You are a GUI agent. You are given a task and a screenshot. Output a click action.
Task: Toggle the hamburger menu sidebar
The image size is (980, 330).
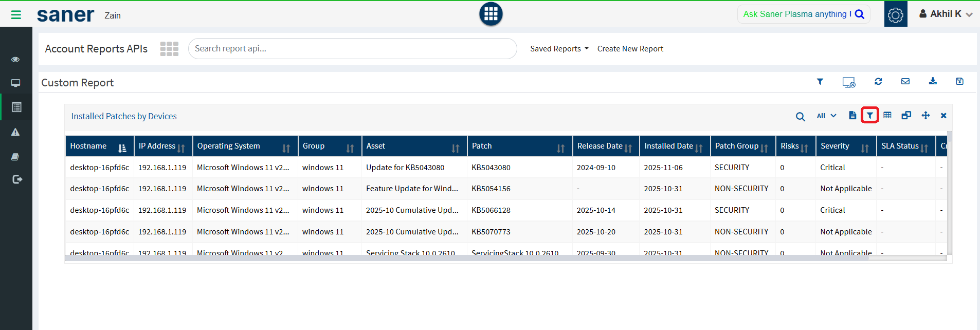coord(16,15)
